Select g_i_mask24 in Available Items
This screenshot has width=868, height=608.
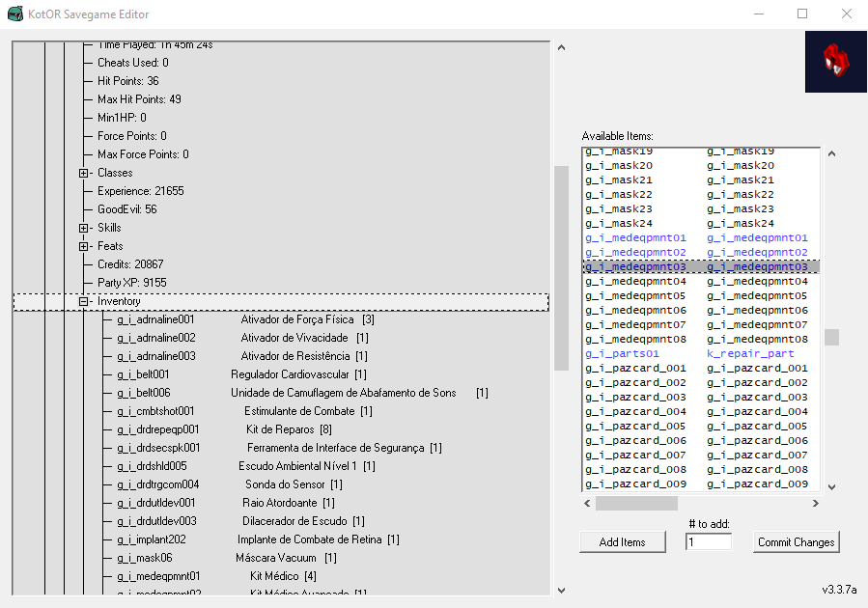701,224
